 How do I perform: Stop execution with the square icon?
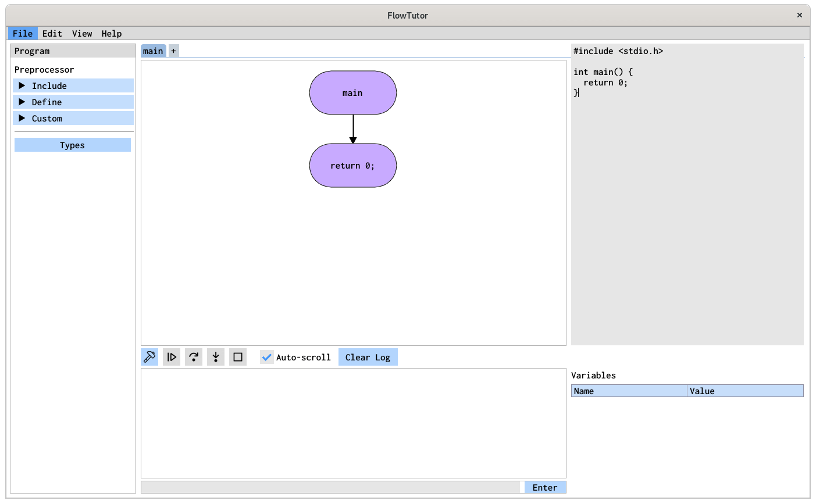click(x=238, y=357)
